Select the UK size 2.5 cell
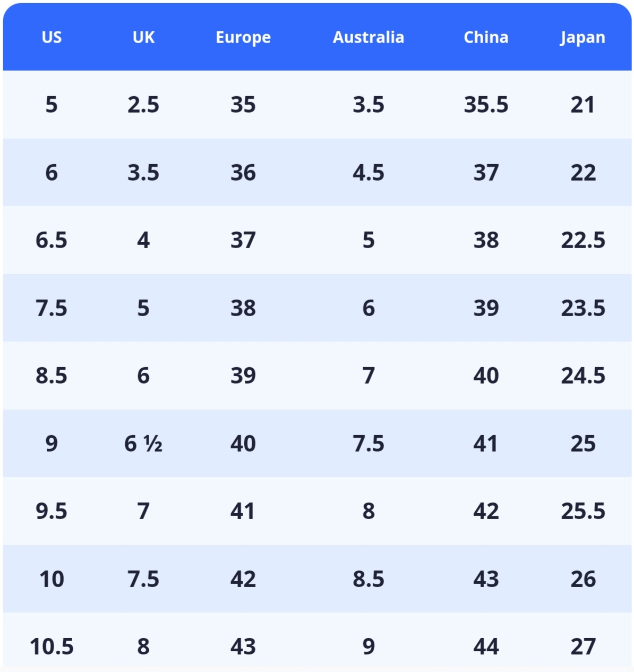The image size is (634, 672). coord(143,105)
